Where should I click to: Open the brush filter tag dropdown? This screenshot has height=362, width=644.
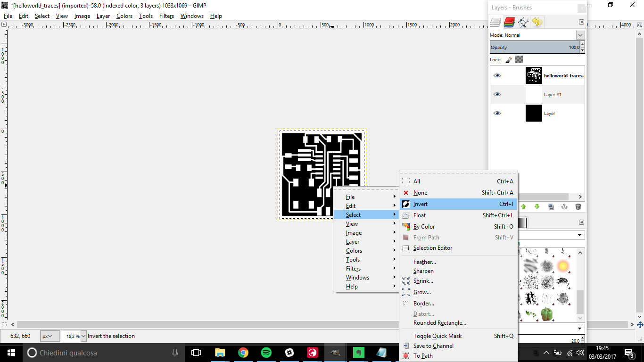[580, 235]
